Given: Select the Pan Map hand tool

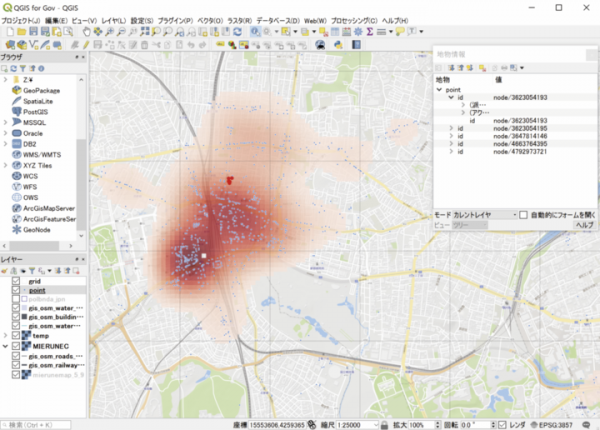Looking at the screenshot, I should click(x=86, y=32).
